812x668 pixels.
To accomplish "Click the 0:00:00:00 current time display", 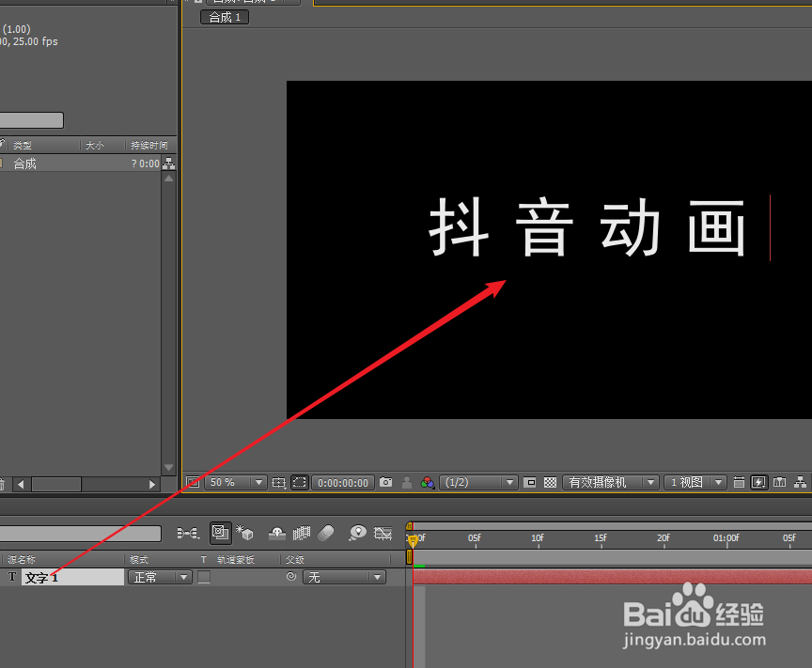I will pyautogui.click(x=343, y=483).
